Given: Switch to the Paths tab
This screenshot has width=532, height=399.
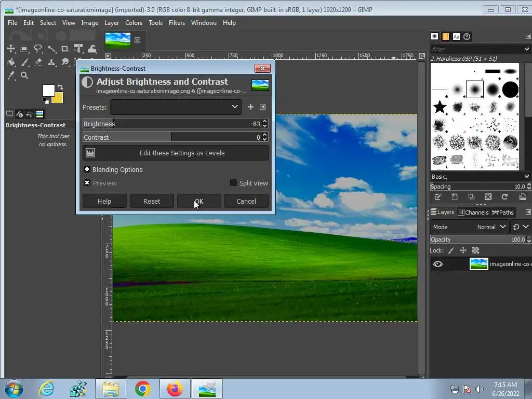Looking at the screenshot, I should 502,212.
